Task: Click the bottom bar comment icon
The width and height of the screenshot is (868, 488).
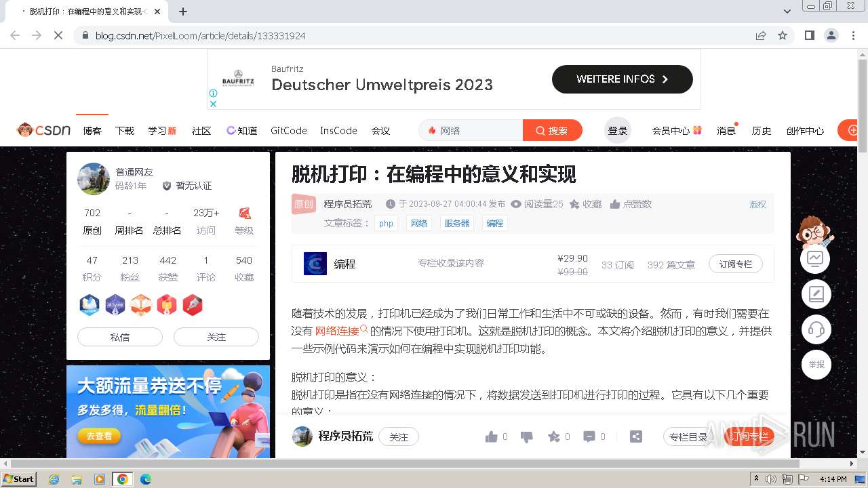Action: pyautogui.click(x=589, y=436)
